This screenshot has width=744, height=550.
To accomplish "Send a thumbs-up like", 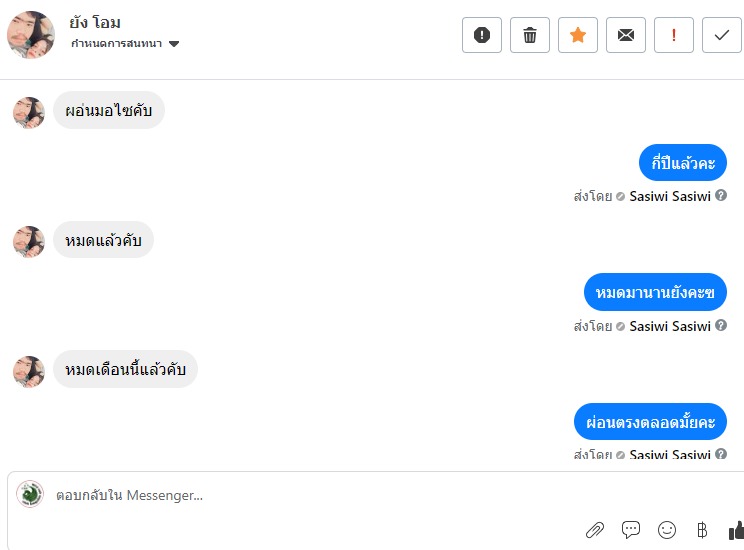I will pyautogui.click(x=737, y=529).
